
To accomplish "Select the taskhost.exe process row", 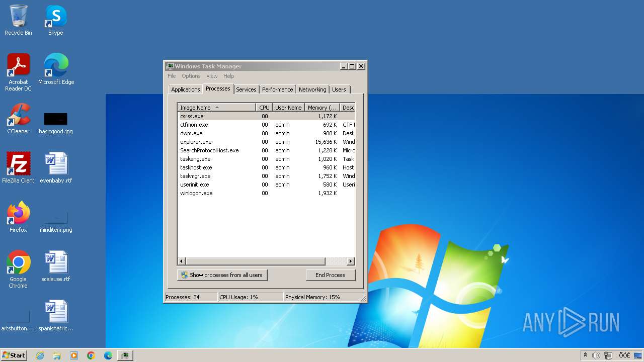I will coord(267,167).
